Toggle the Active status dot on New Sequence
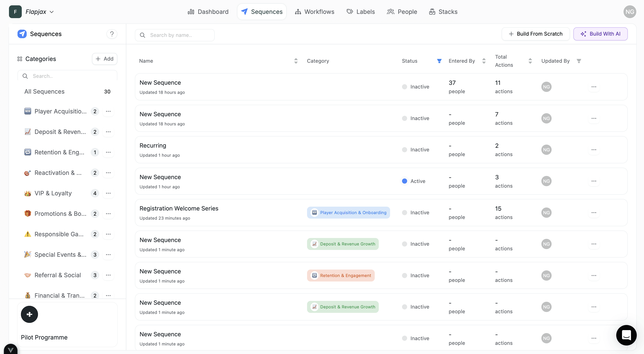This screenshot has width=644, height=354. point(404,181)
